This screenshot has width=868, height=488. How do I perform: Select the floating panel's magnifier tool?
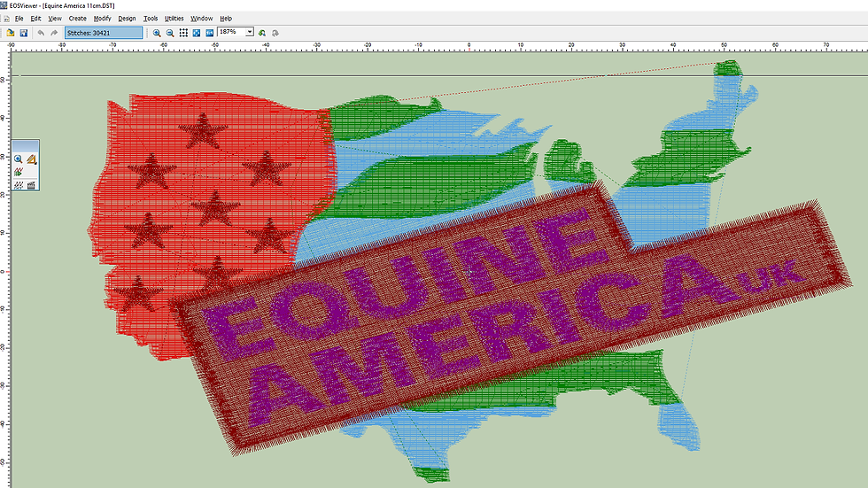click(19, 159)
